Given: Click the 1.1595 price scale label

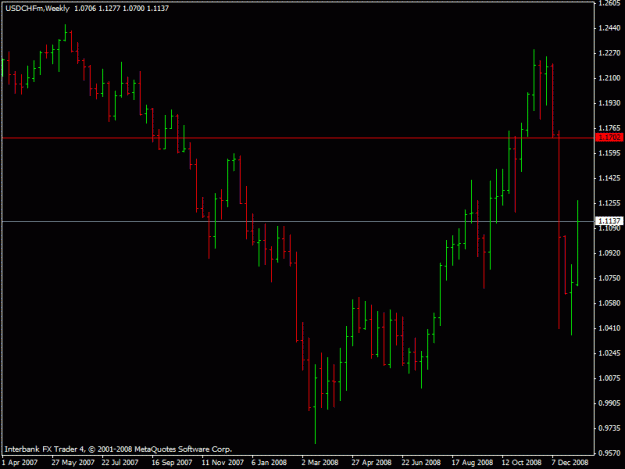Looking at the screenshot, I should (609, 153).
